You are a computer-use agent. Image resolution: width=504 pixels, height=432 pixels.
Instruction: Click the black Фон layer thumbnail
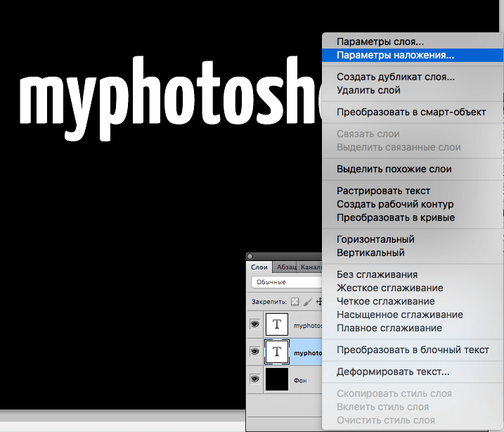276,379
